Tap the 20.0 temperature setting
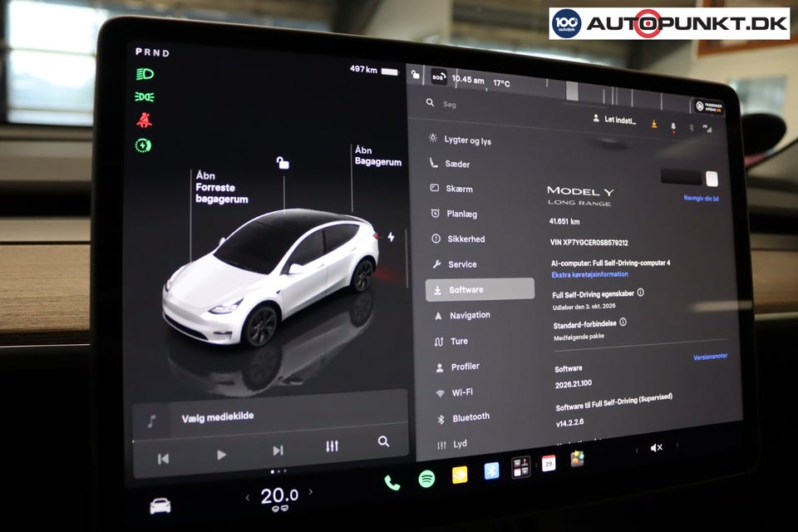798x532 pixels. tap(279, 495)
